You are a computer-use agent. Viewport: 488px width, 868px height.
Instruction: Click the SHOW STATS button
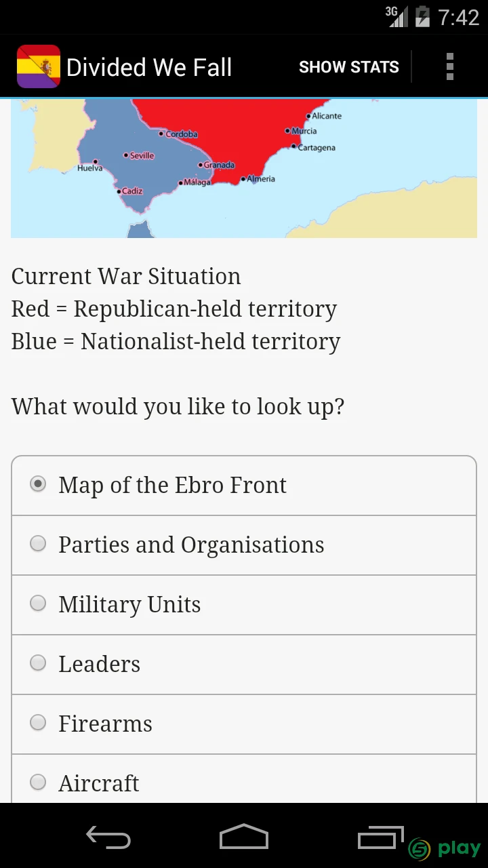coord(349,66)
